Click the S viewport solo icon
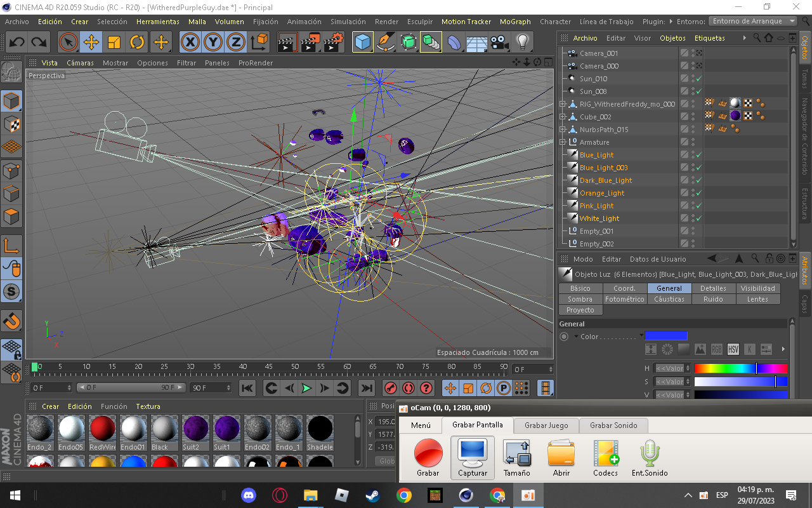Screen dimensions: 812x508 pyautogui.click(x=11, y=291)
